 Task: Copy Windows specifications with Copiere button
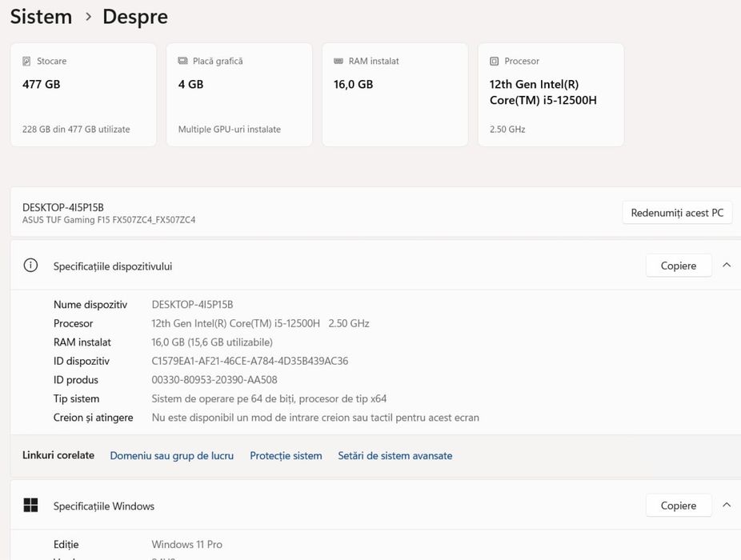pyautogui.click(x=679, y=506)
